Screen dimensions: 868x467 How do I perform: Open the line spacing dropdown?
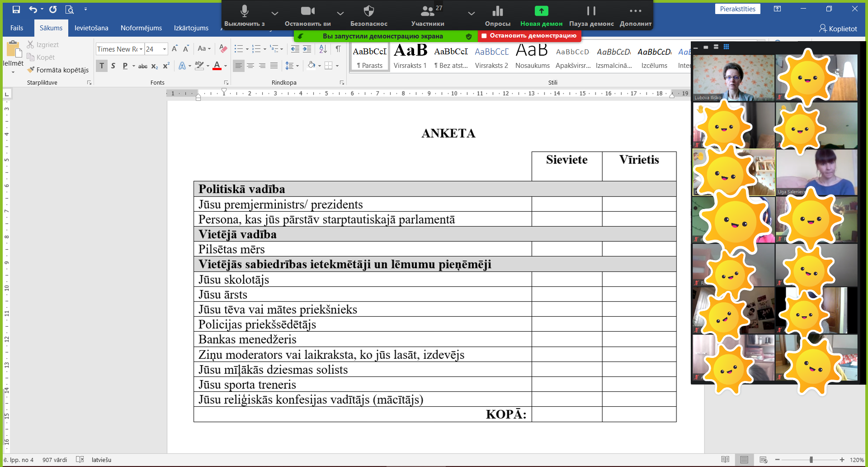292,66
